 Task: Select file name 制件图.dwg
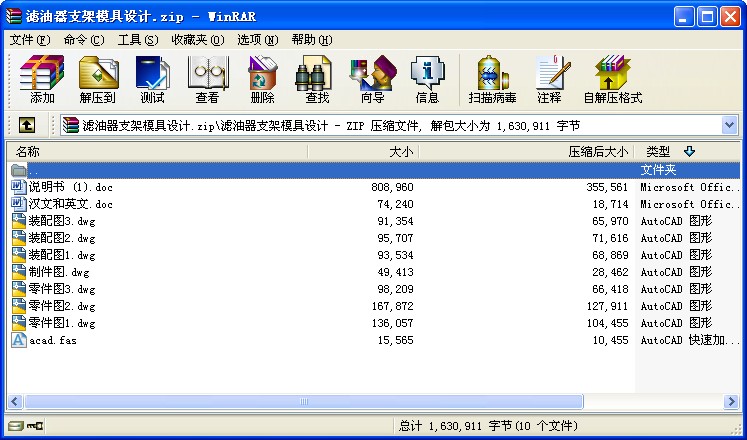click(x=59, y=272)
